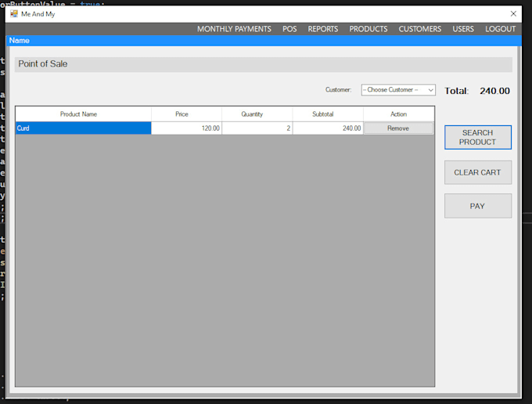The height and width of the screenshot is (404, 532).
Task: Select the Curd product name cell
Action: 84,128
